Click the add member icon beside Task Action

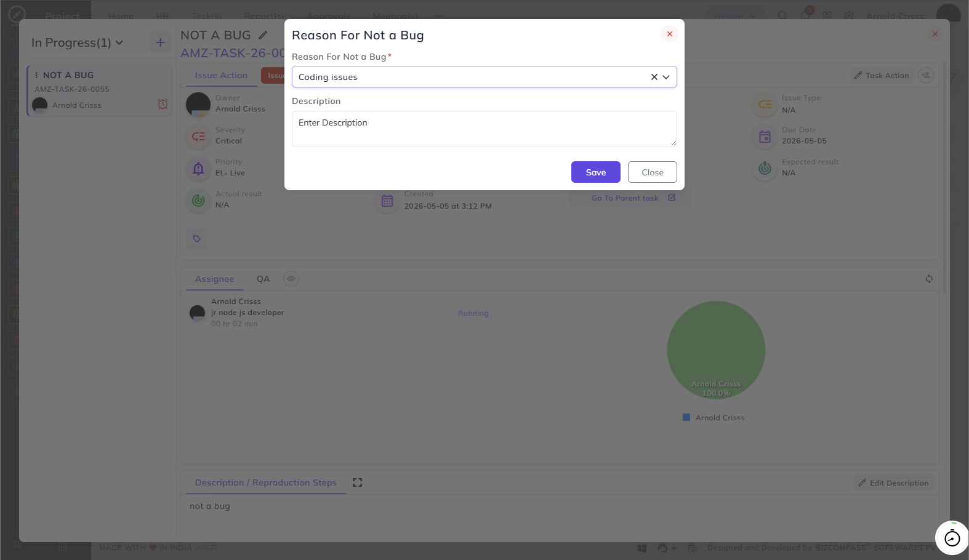click(926, 75)
